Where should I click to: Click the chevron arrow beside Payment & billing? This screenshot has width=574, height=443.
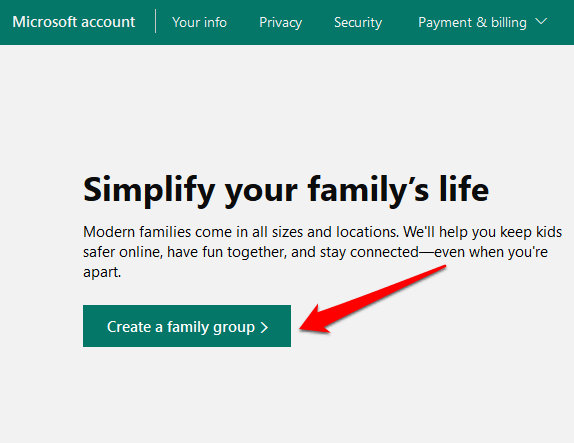point(541,22)
